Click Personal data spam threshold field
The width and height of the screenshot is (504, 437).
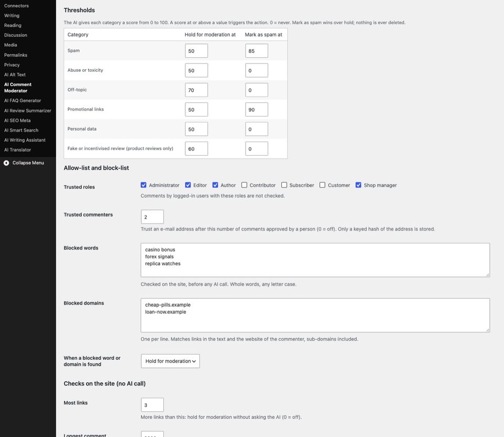click(257, 130)
